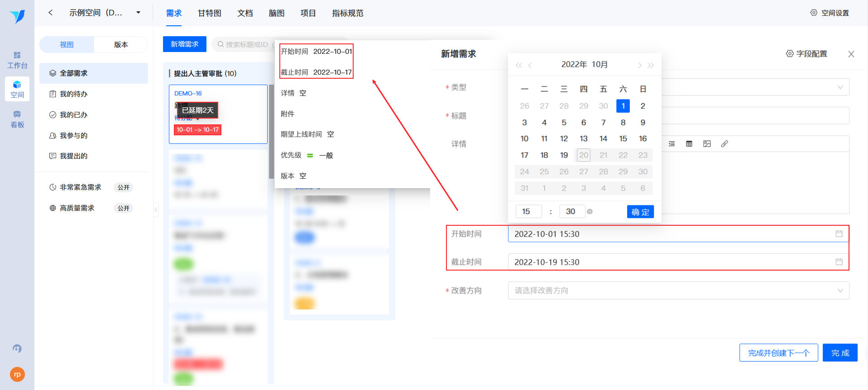The height and width of the screenshot is (390, 868).
Task: Open the orange user avatar
Action: coord(17,375)
